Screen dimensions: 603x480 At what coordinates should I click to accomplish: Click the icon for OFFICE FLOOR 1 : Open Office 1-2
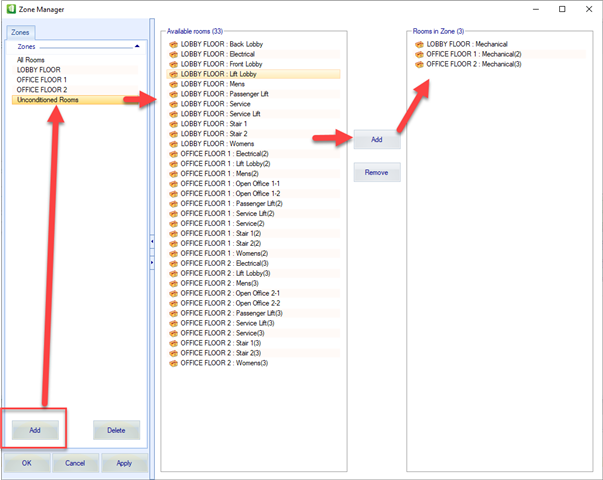173,194
